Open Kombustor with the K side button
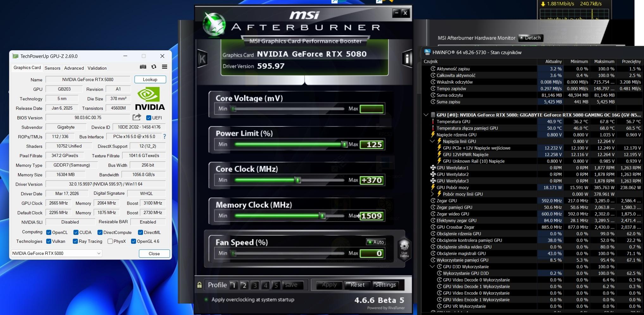Screen dimensions: 644x315 pyautogui.click(x=202, y=59)
